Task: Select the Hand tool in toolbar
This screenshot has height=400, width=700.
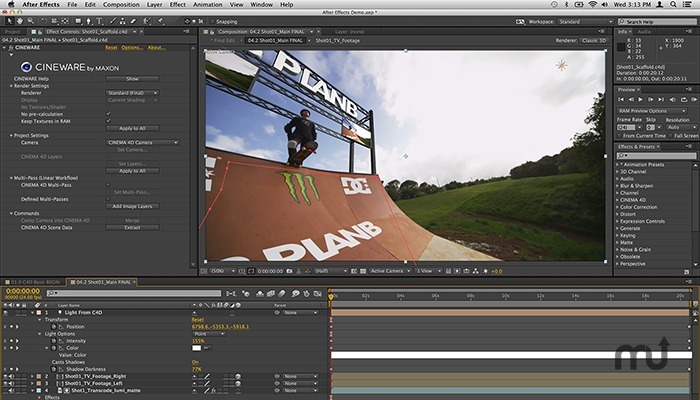Action: [x=21, y=19]
